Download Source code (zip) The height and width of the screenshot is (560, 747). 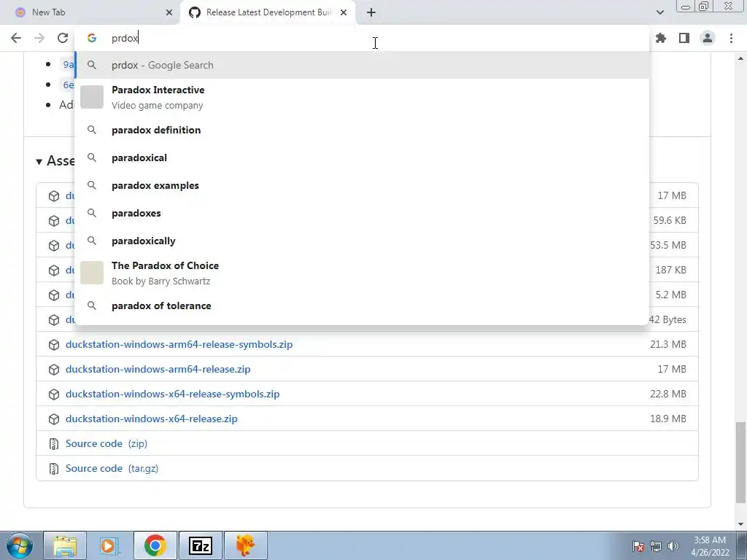(x=107, y=443)
